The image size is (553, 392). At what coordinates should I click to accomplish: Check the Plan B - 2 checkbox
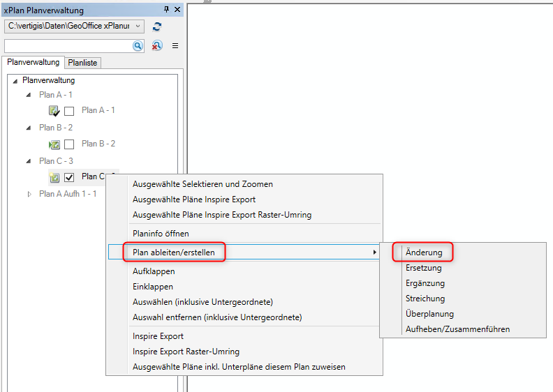69,144
